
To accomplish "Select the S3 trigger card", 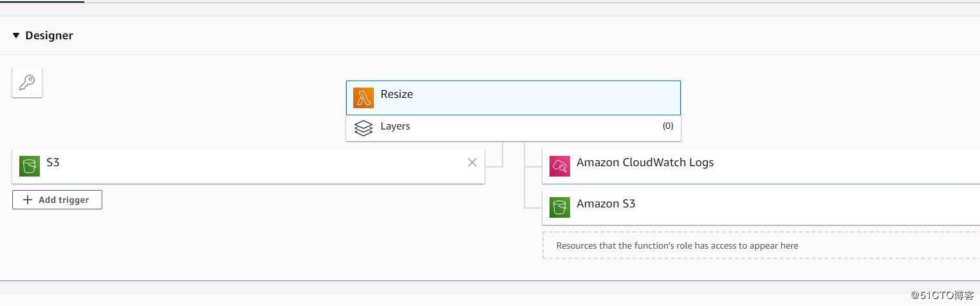I will click(248, 166).
